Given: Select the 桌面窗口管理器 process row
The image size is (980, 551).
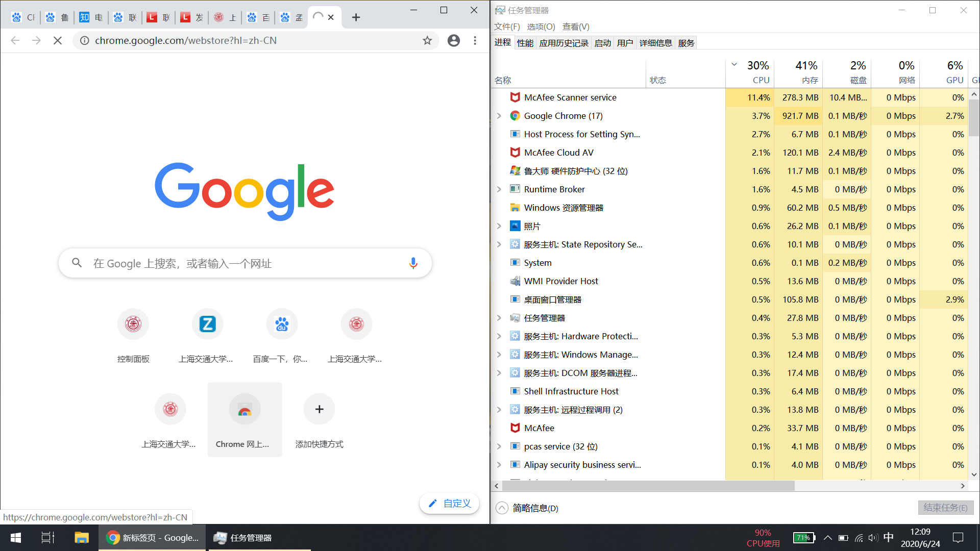Looking at the screenshot, I should pyautogui.click(x=730, y=299).
